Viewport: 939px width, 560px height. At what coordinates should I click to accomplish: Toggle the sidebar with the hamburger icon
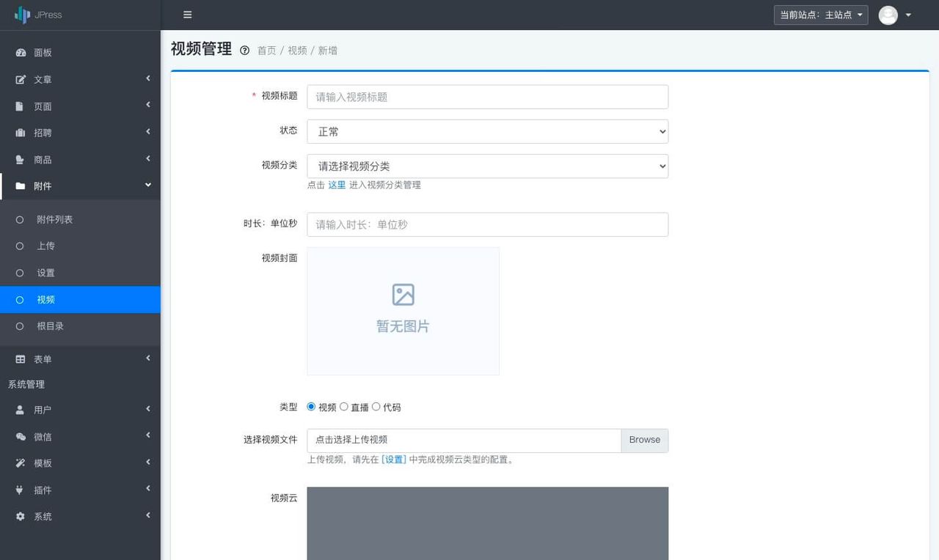point(187,15)
